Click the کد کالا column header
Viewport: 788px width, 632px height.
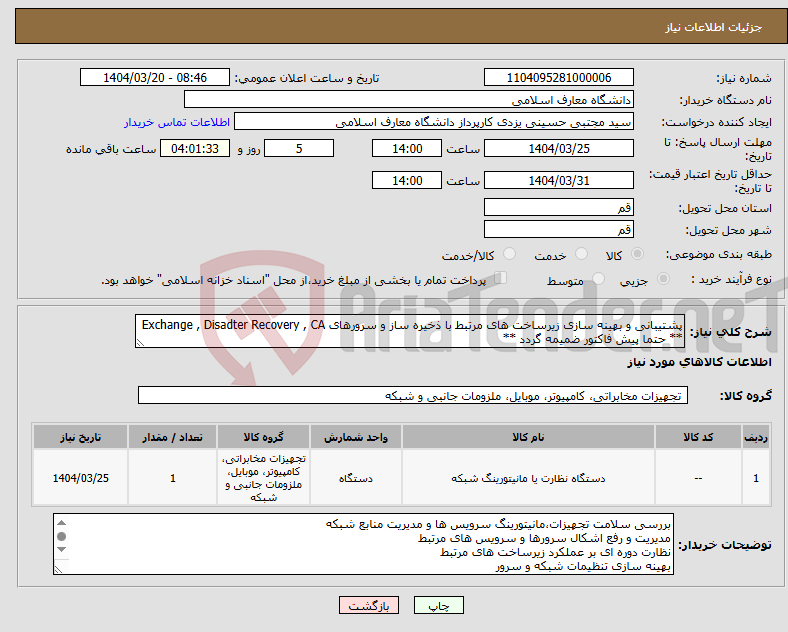point(698,437)
